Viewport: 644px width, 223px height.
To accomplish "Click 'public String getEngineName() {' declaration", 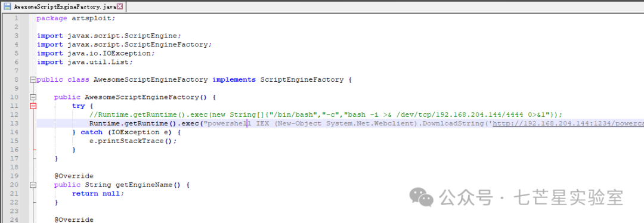I will click(122, 185).
